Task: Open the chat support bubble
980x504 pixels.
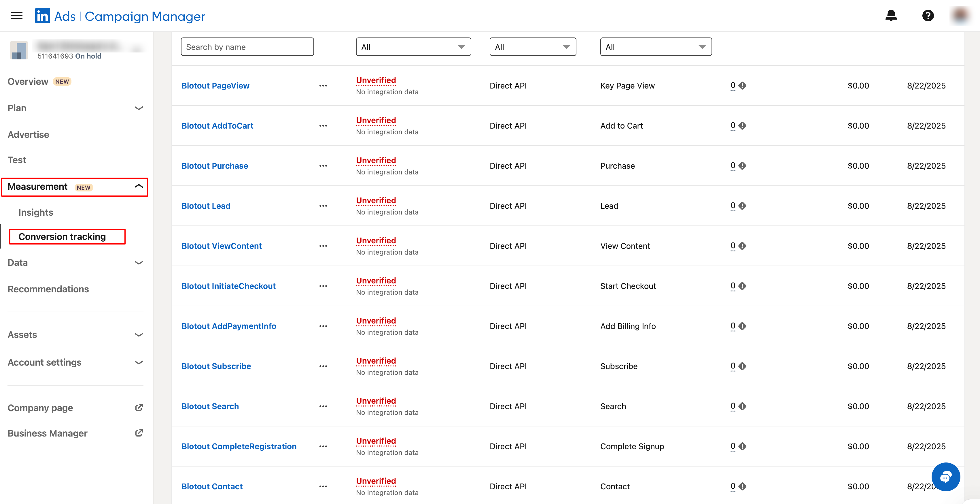Action: pos(945,477)
